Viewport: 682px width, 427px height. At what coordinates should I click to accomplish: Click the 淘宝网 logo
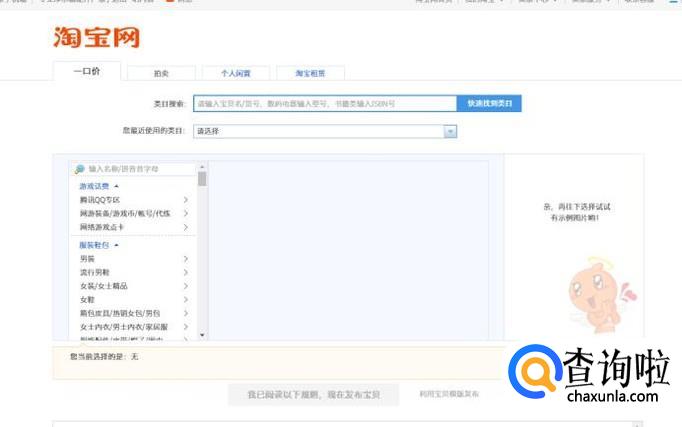pos(97,37)
